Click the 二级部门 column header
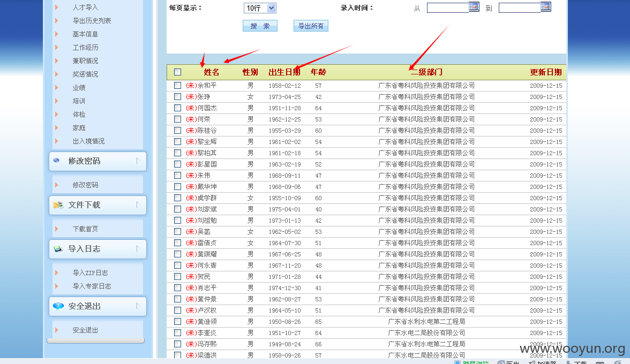The height and width of the screenshot is (364, 630). tap(426, 72)
